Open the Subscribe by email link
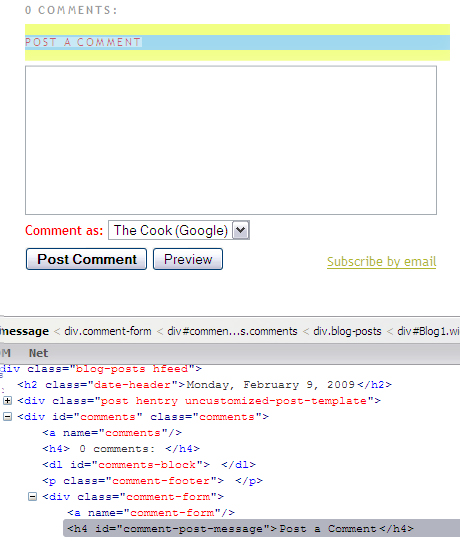This screenshot has height=541, width=460. point(381,262)
